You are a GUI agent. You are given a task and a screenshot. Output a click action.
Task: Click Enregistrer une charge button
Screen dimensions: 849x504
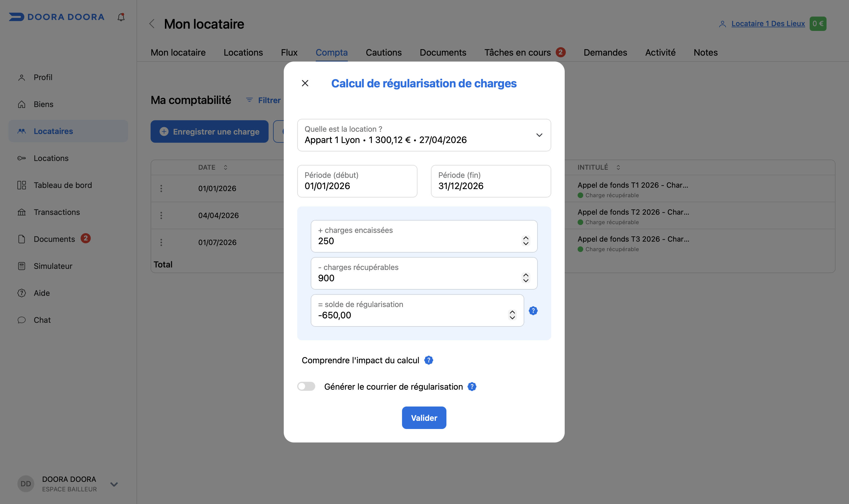(x=209, y=131)
